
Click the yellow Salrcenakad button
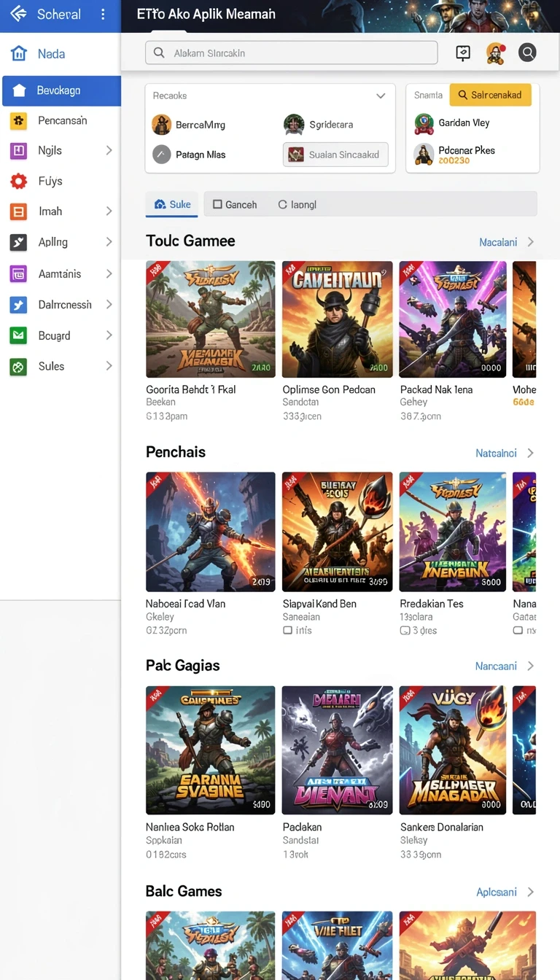(x=490, y=95)
